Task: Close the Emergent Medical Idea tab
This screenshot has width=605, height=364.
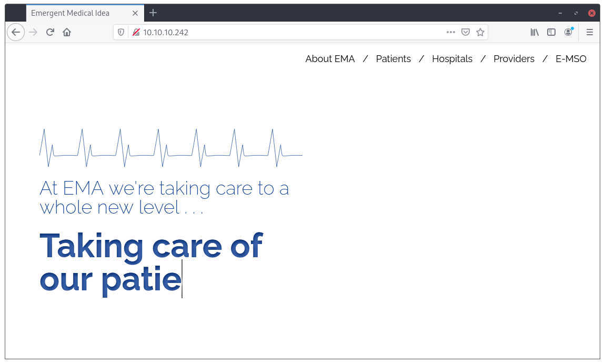Action: tap(135, 13)
